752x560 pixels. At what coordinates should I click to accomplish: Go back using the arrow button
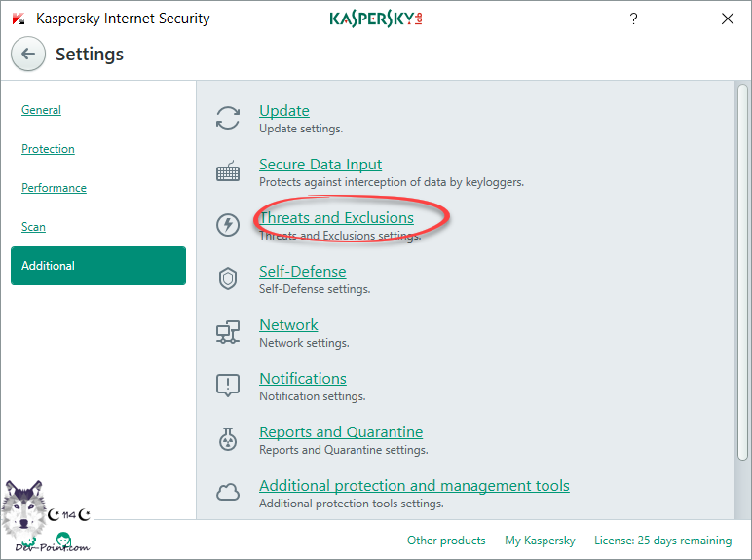tap(28, 55)
